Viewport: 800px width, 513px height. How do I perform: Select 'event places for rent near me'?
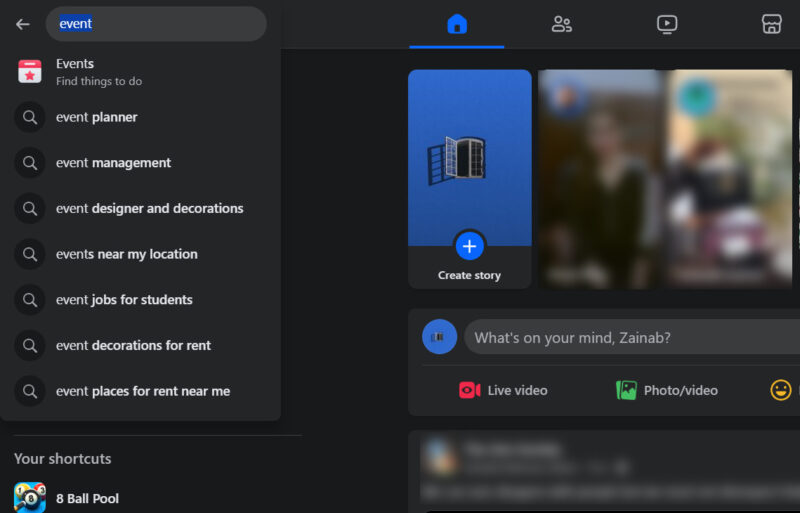tap(143, 391)
